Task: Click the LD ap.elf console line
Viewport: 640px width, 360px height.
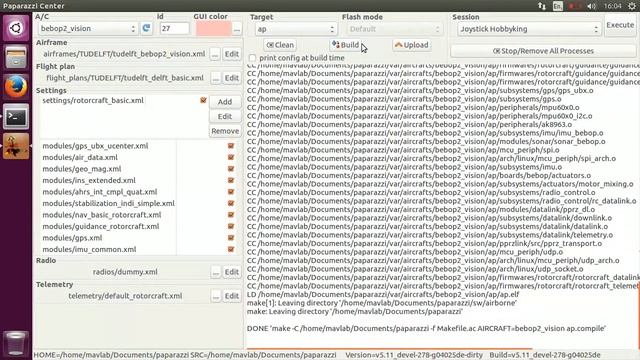Action: [x=383, y=294]
